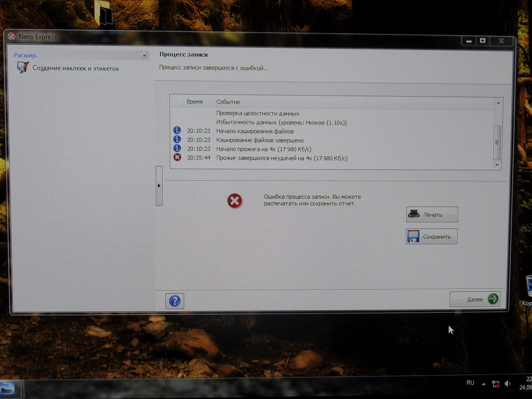Click the Nero Express title bar logo

[x=11, y=36]
